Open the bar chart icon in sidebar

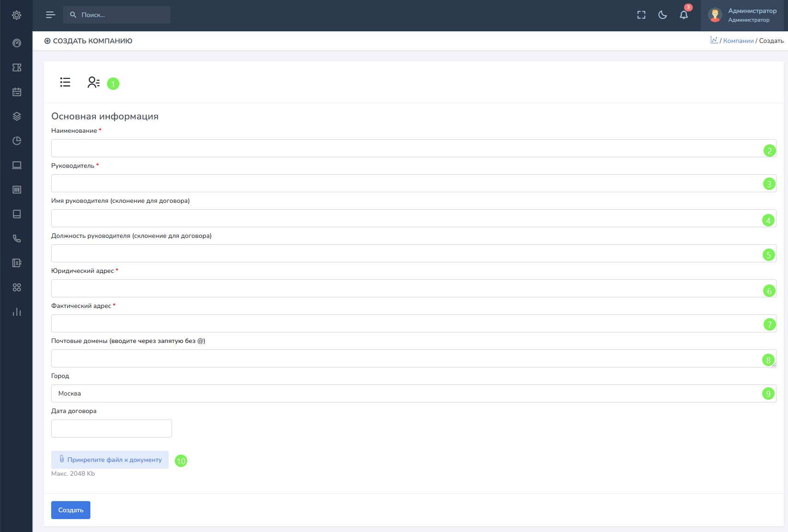17,312
